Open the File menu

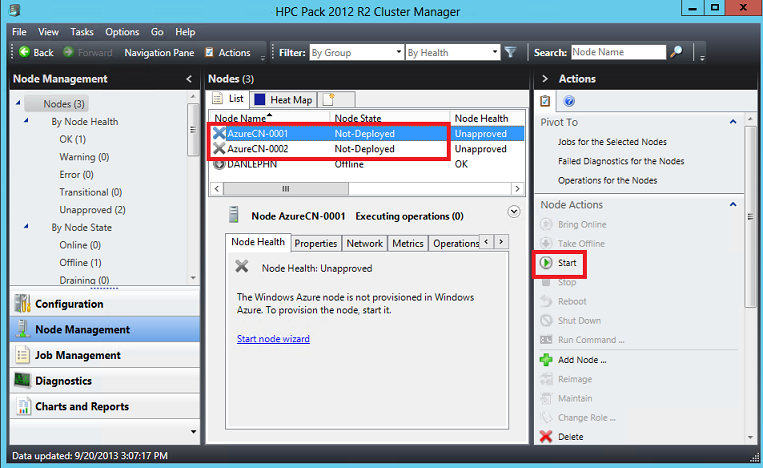pos(19,32)
